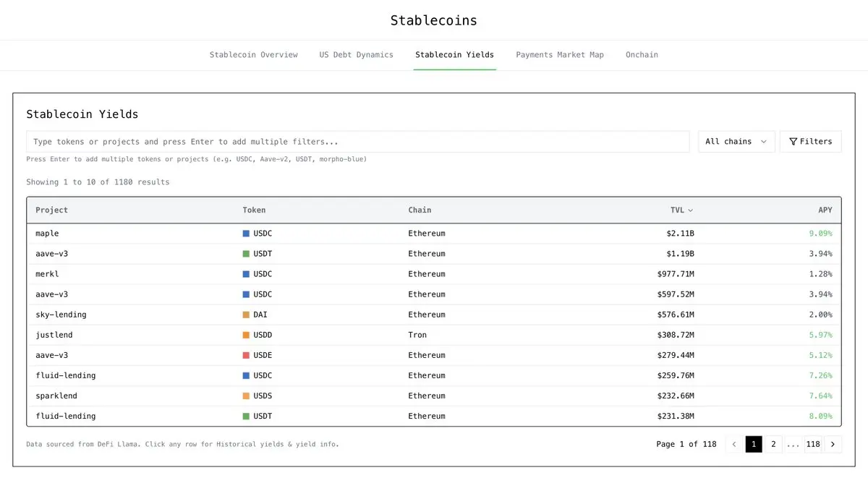Go to the Onchain tab
This screenshot has width=868, height=478.
[x=642, y=55]
